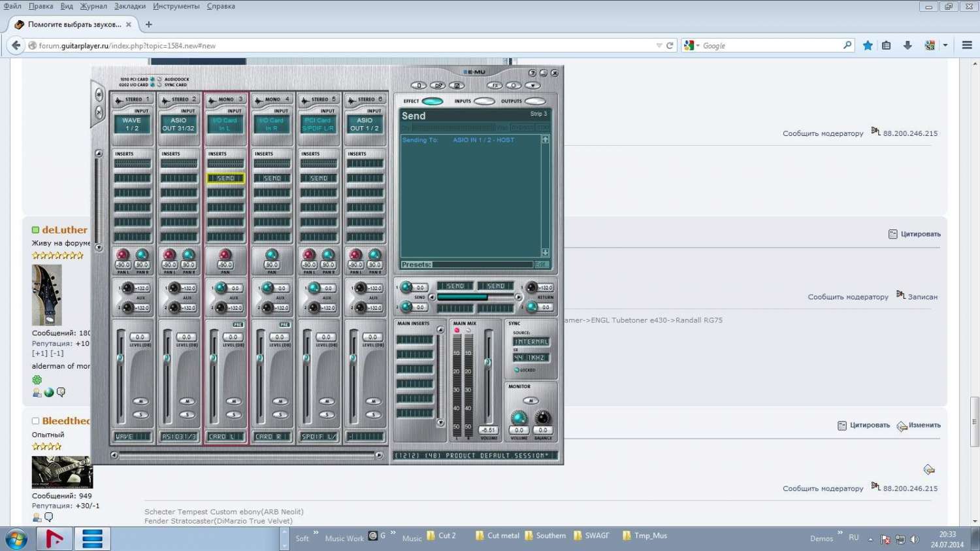
Task: Toggle the Monitor mute button
Action: pos(531,401)
